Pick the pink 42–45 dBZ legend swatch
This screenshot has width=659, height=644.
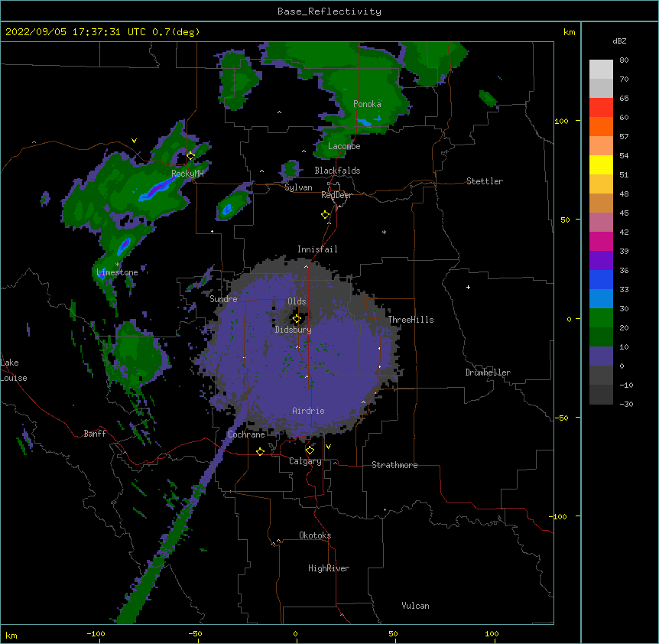click(x=601, y=223)
